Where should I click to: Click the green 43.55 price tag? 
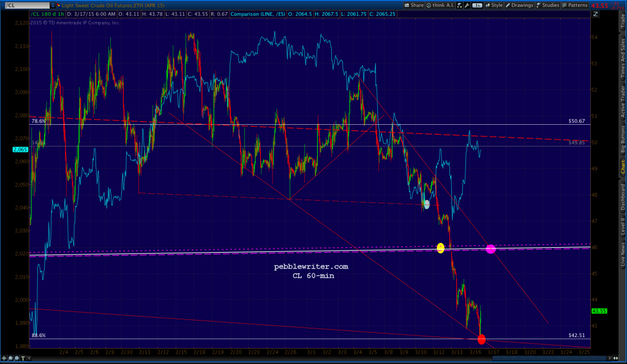coord(599,311)
